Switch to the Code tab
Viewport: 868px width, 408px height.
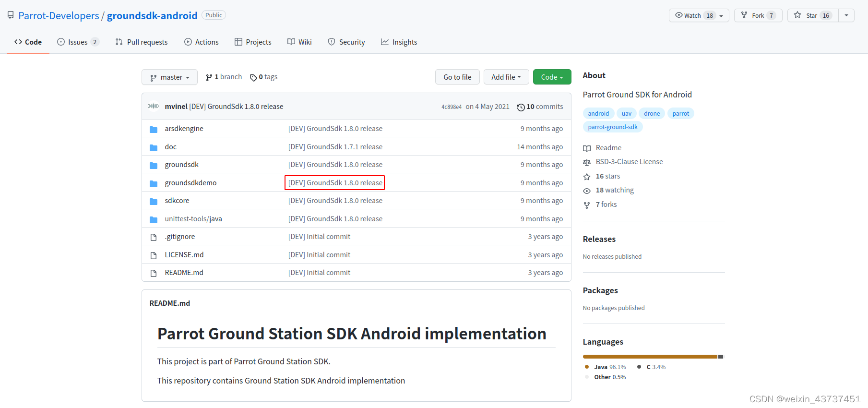28,42
